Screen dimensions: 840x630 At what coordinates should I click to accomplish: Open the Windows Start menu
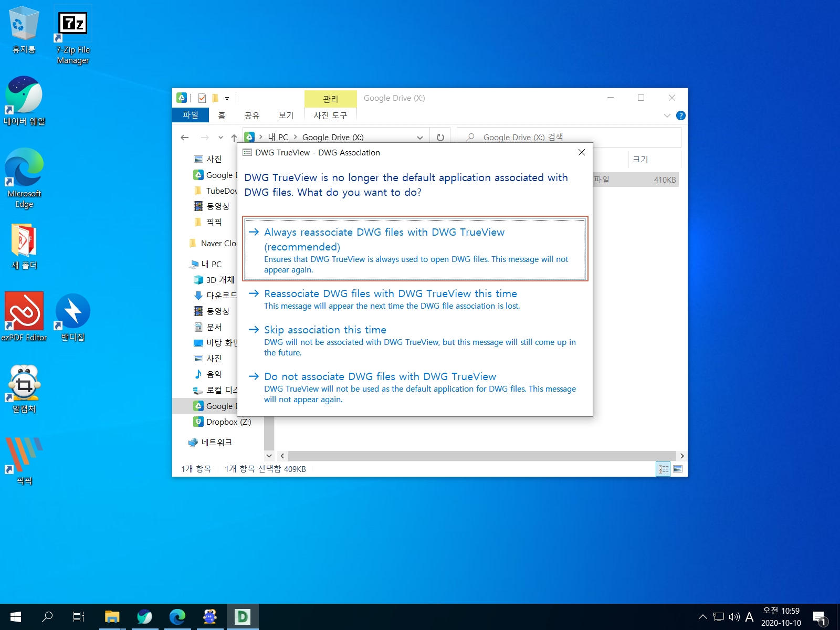16,617
